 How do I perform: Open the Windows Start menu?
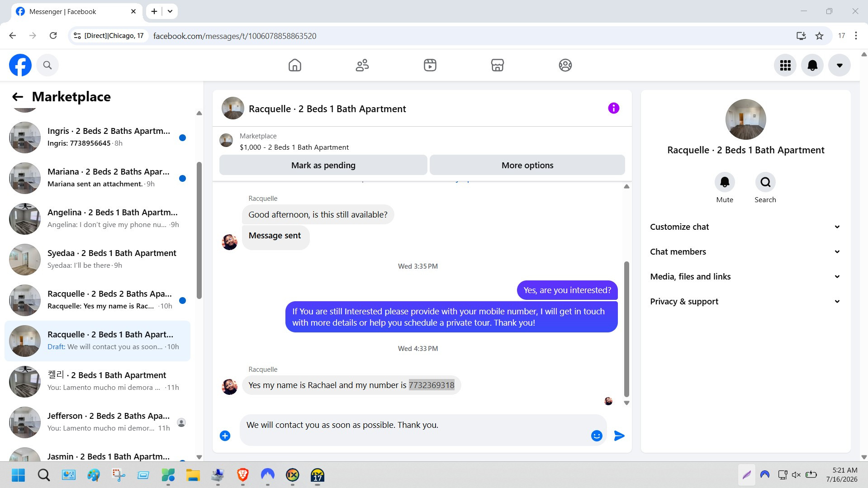click(18, 475)
